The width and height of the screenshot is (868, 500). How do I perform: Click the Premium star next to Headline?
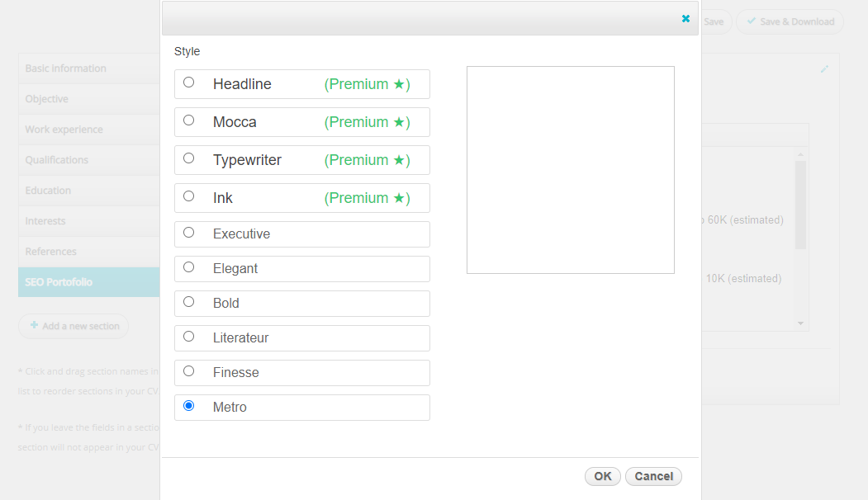click(x=399, y=85)
